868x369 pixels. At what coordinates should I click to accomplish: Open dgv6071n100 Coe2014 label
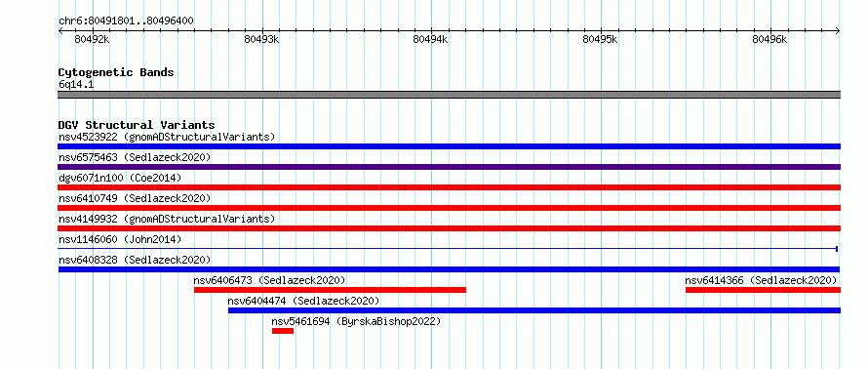[120, 178]
